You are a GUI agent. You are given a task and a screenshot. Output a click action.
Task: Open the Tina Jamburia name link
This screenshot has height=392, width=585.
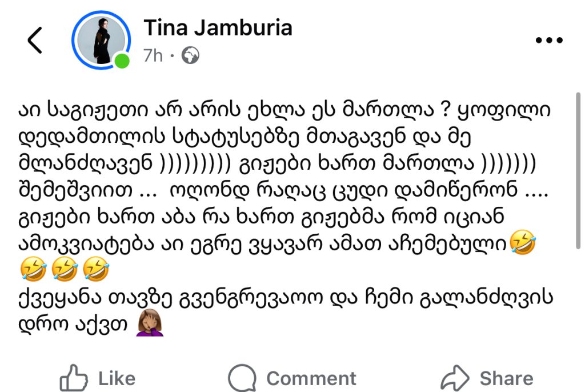pos(218,27)
